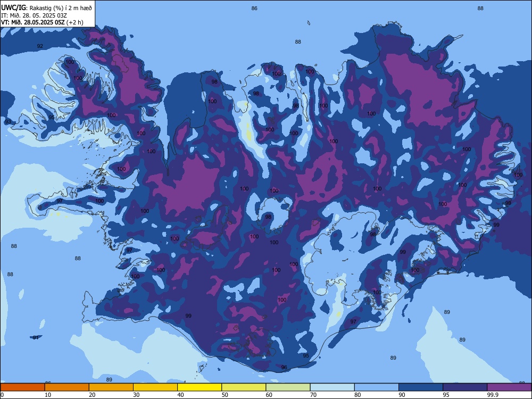532x399 pixels.
Task: Click the legend tick label '50'
Action: [x=225, y=395]
